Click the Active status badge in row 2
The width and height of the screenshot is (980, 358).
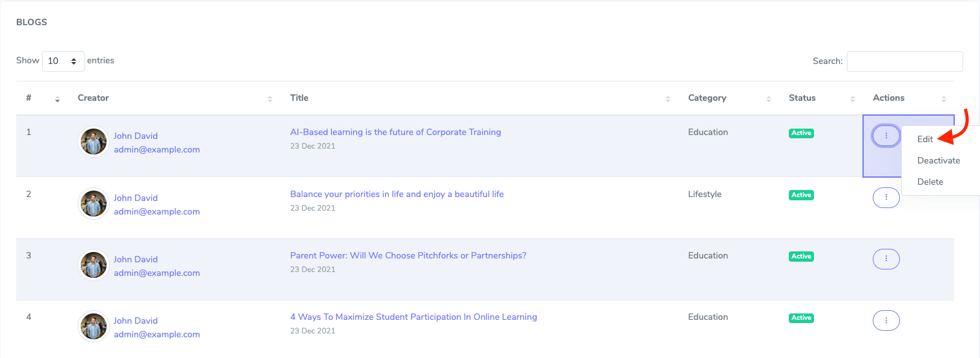coord(801,195)
